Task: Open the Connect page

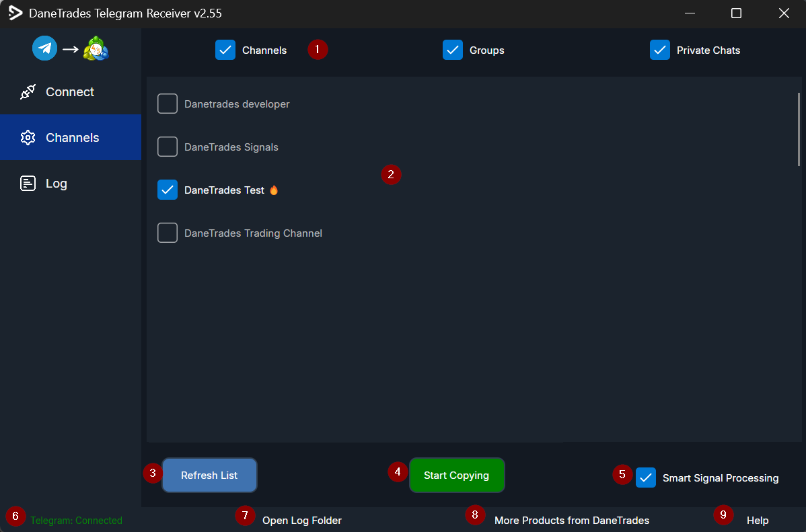Action: pos(71,92)
